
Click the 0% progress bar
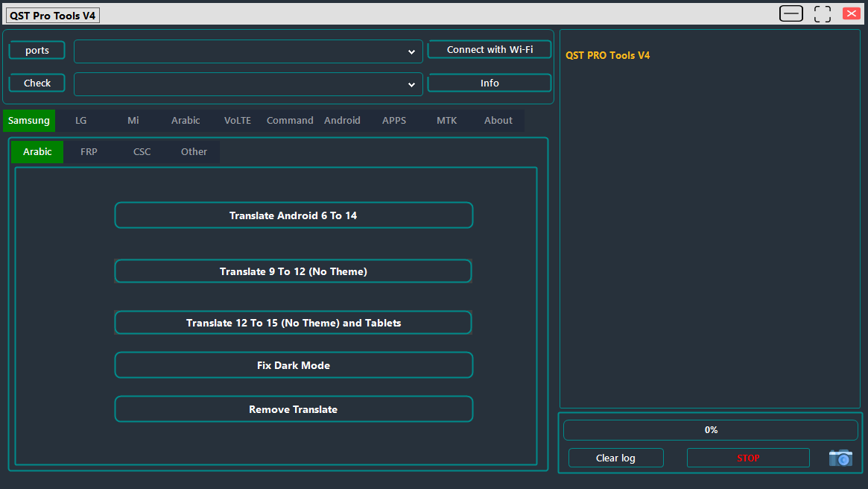coord(710,429)
